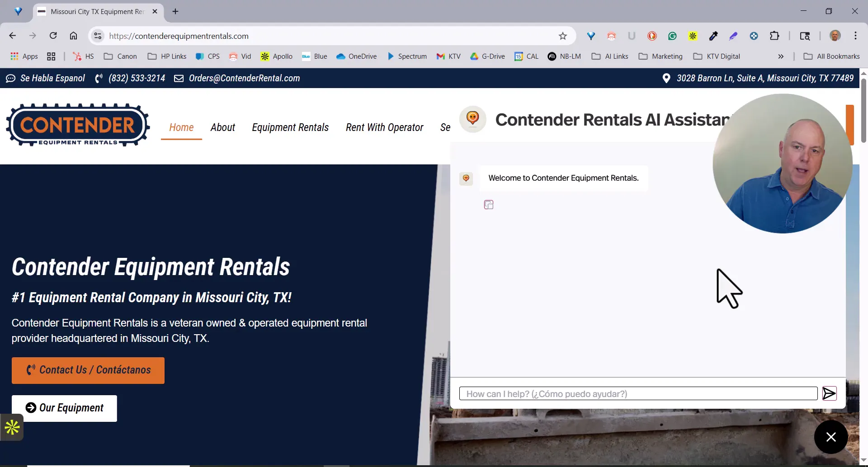868x467 pixels.
Task: Open the tab search side panel icon
Action: coord(805,36)
